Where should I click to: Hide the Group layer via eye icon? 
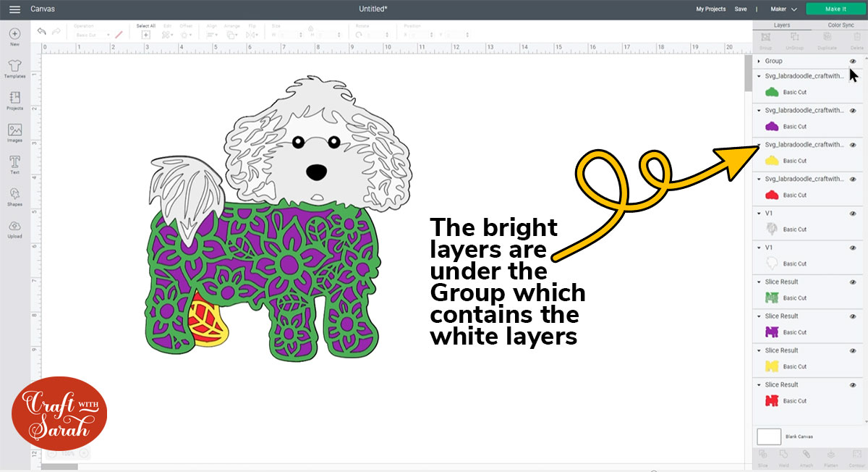[x=853, y=62]
